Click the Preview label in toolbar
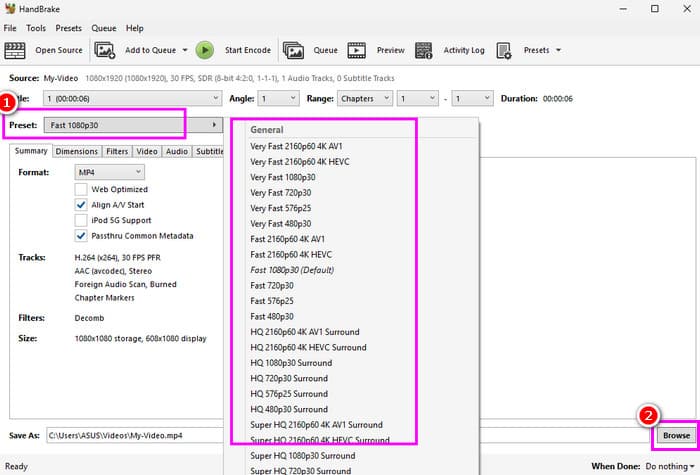The width and height of the screenshot is (700, 475). (x=391, y=50)
